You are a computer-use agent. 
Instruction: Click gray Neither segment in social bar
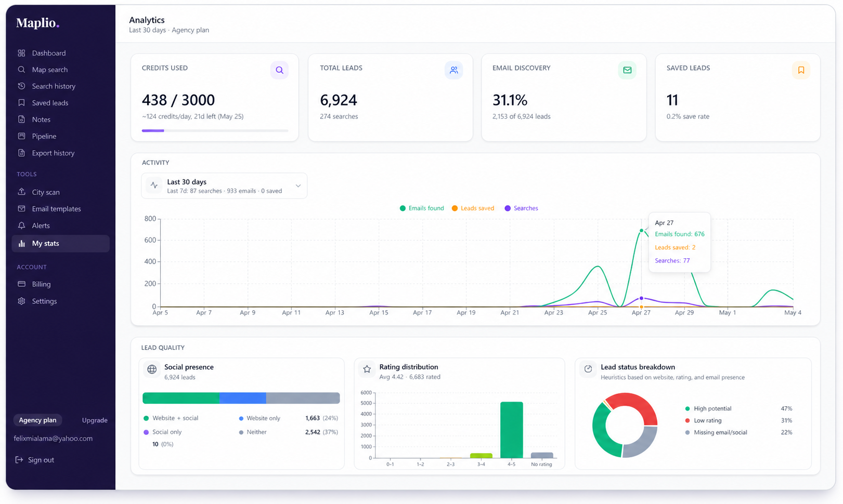(x=303, y=398)
